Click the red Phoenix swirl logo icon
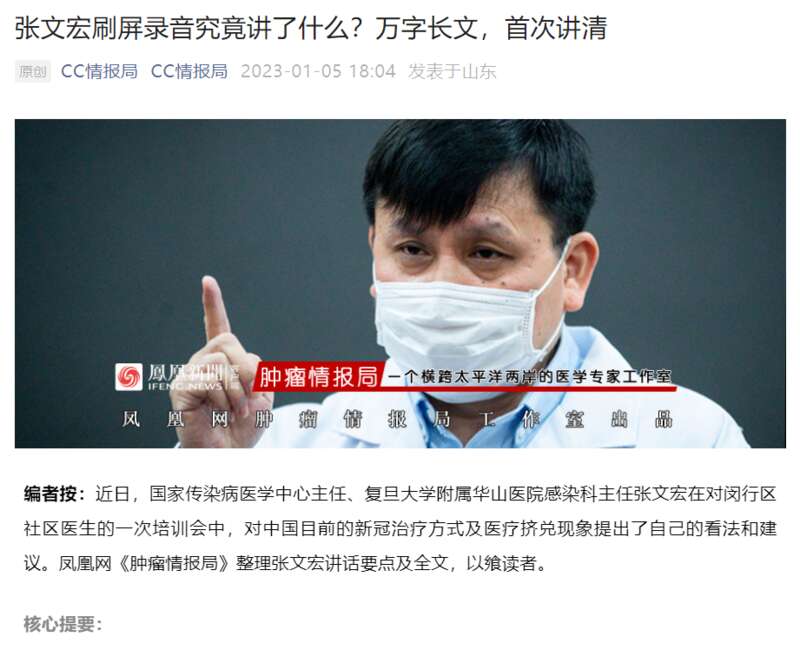The width and height of the screenshot is (800, 650). (x=129, y=377)
